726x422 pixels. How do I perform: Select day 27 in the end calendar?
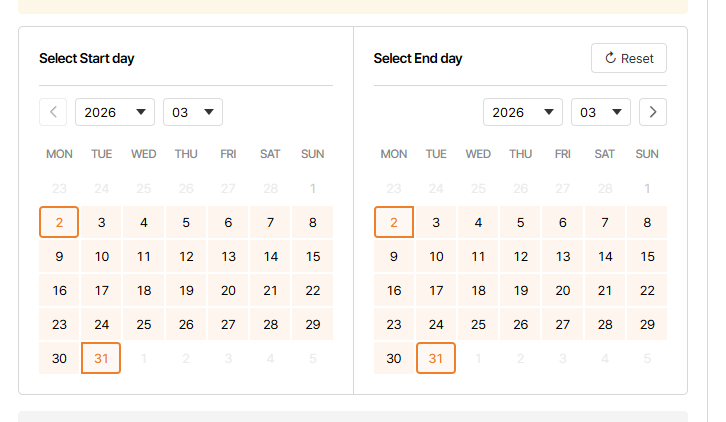(x=563, y=324)
